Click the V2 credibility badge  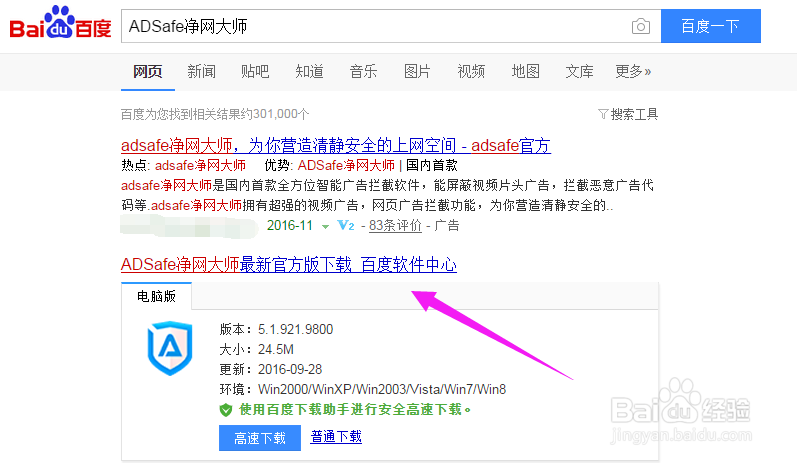pyautogui.click(x=346, y=225)
